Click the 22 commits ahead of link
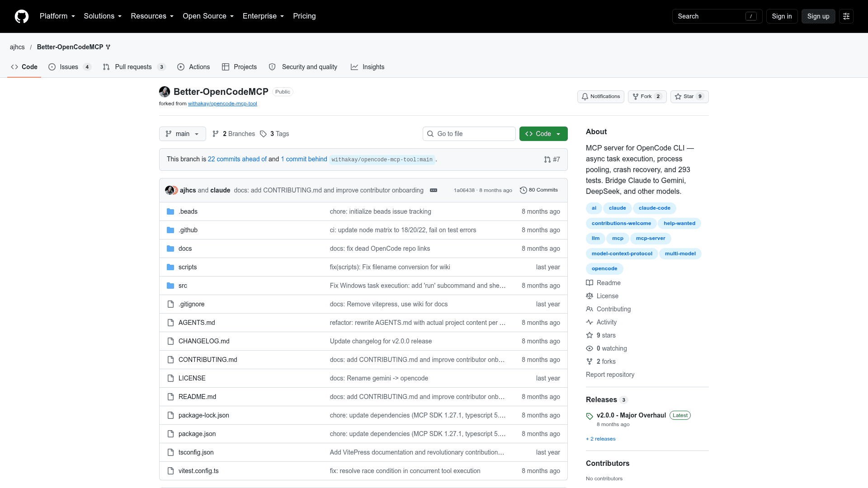Viewport: 868px width, 488px height. click(x=237, y=159)
